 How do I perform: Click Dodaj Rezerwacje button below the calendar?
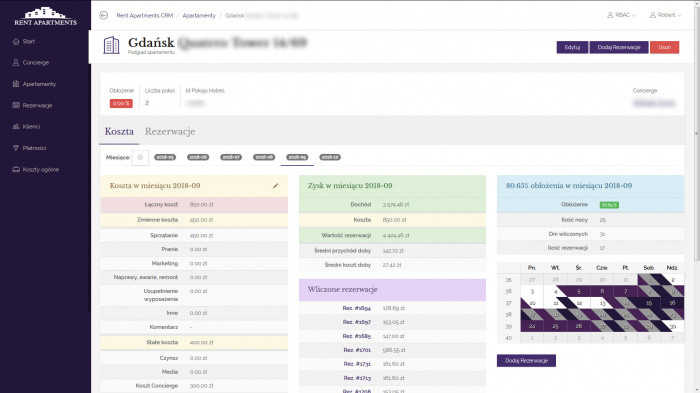tap(526, 361)
